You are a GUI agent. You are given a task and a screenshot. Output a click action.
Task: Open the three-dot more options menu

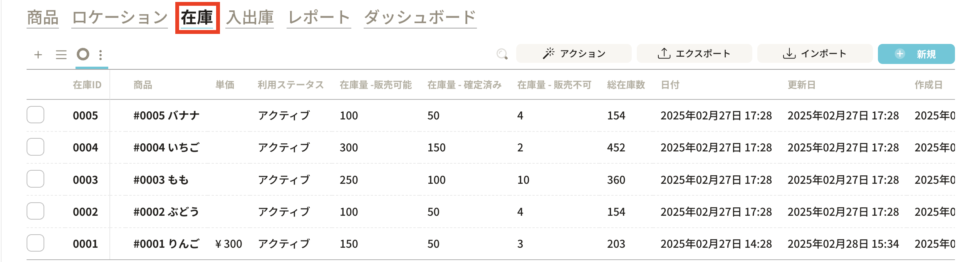pyautogui.click(x=101, y=55)
